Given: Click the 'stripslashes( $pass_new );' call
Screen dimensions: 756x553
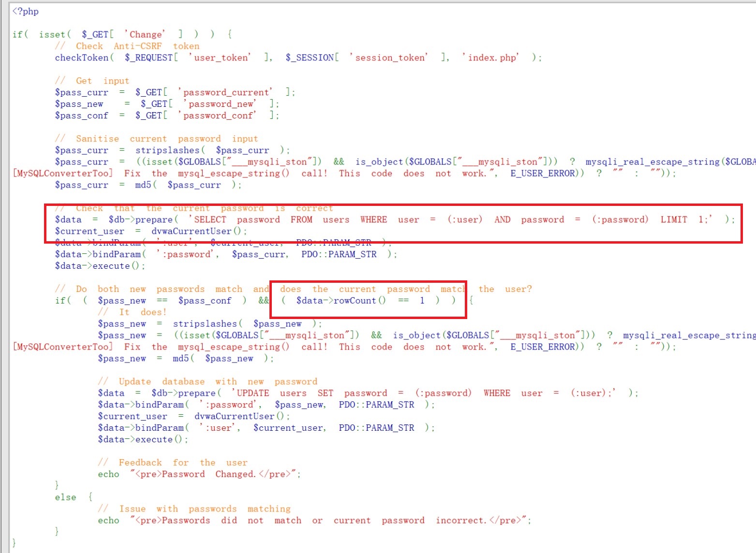Looking at the screenshot, I should [x=247, y=324].
